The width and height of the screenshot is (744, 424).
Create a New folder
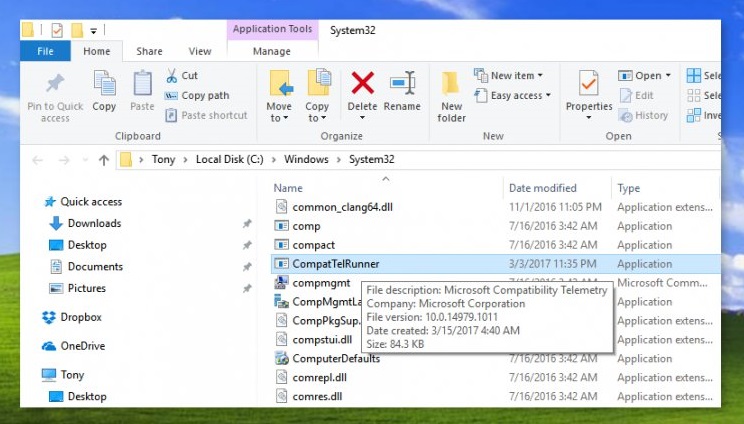coord(451,97)
